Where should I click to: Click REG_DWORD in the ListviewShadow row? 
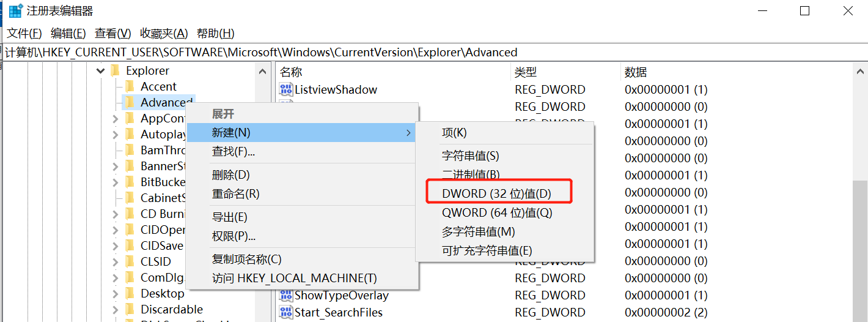(x=550, y=89)
